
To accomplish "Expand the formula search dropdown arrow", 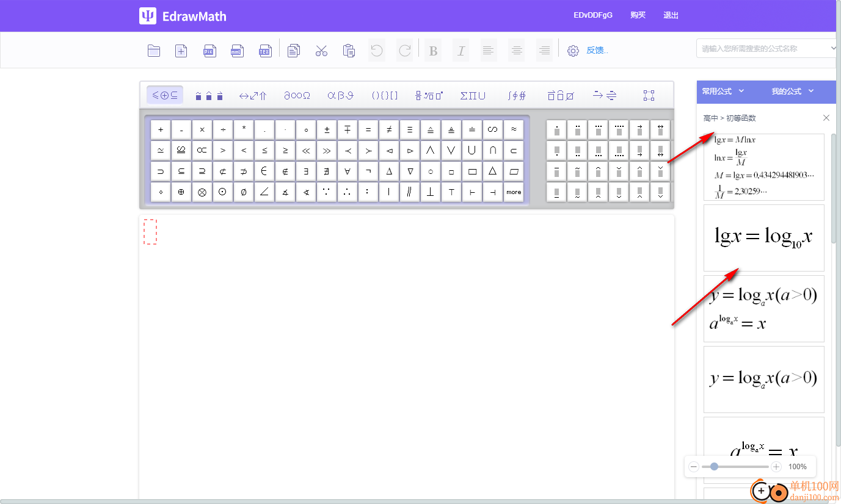I will pos(833,48).
